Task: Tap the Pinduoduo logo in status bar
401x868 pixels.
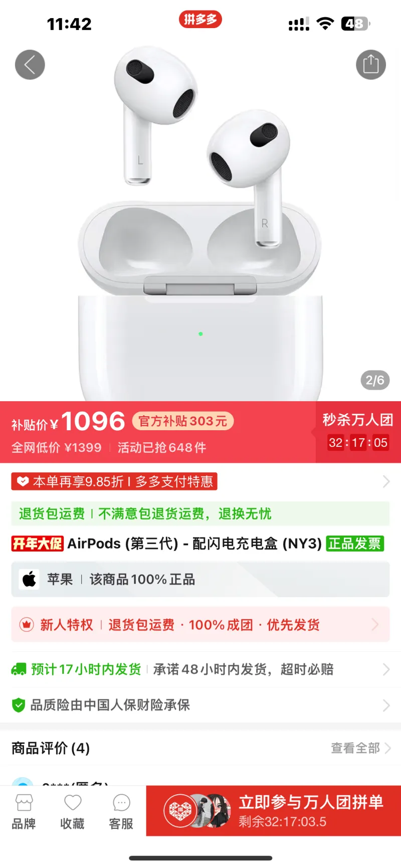Action: [x=200, y=20]
